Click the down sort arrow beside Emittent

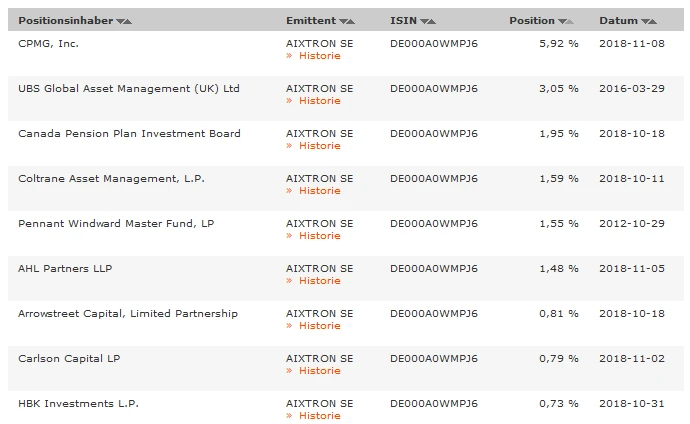(x=343, y=21)
